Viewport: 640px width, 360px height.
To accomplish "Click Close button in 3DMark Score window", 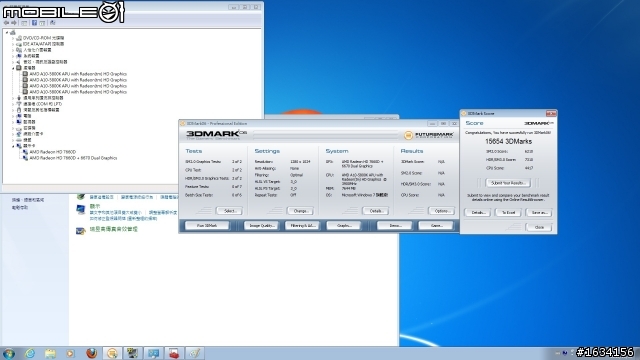I will pyautogui.click(x=539, y=227).
